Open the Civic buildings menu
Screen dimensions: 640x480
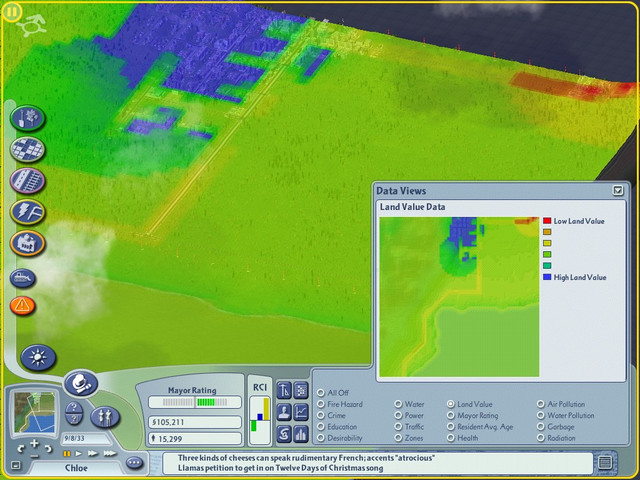click(x=28, y=244)
